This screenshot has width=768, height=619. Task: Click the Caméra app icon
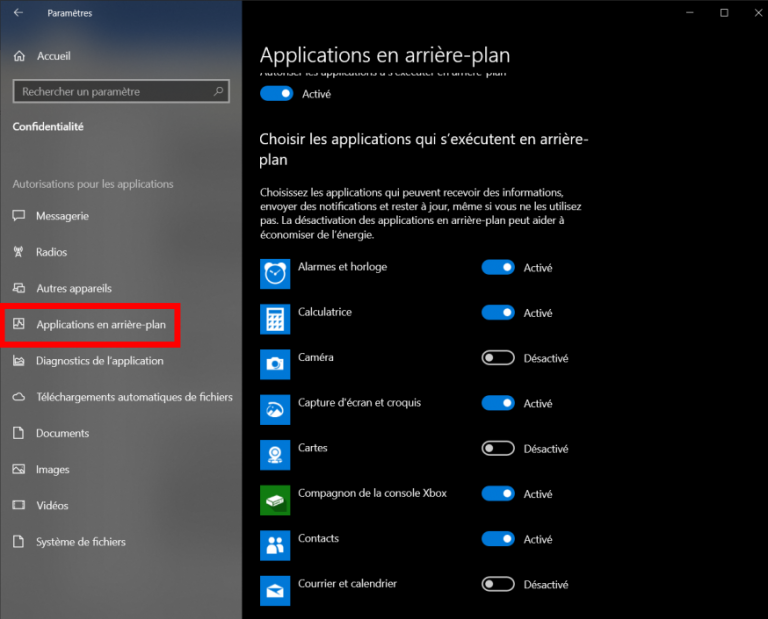click(275, 364)
